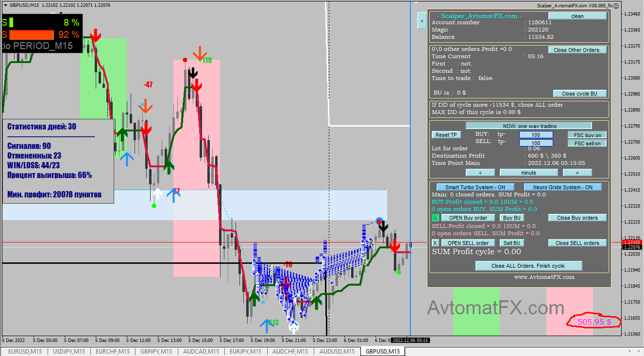Toggle the 'FSC sell:on' switch
Screen dimensions: 644x356
(x=587, y=143)
